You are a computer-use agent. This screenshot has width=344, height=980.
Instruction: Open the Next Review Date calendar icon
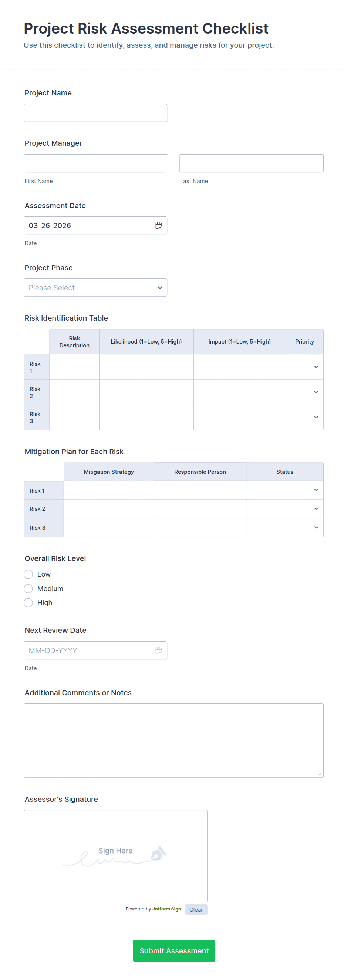click(159, 650)
